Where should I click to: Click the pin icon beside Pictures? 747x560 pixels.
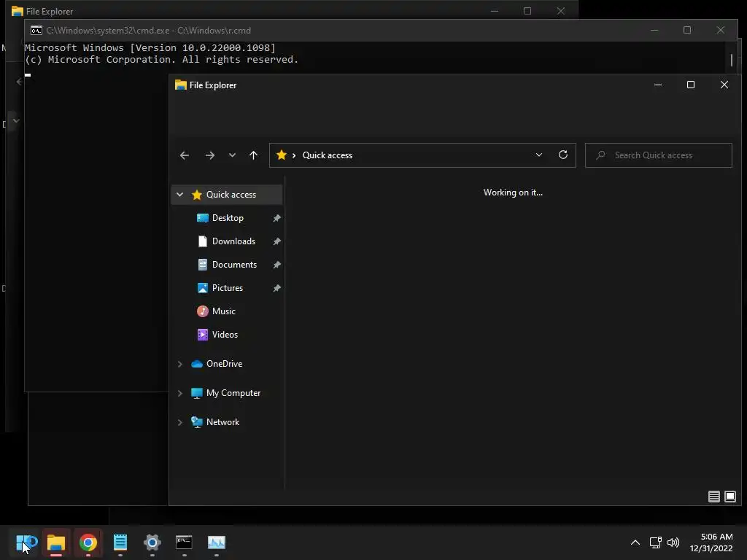[276, 288]
